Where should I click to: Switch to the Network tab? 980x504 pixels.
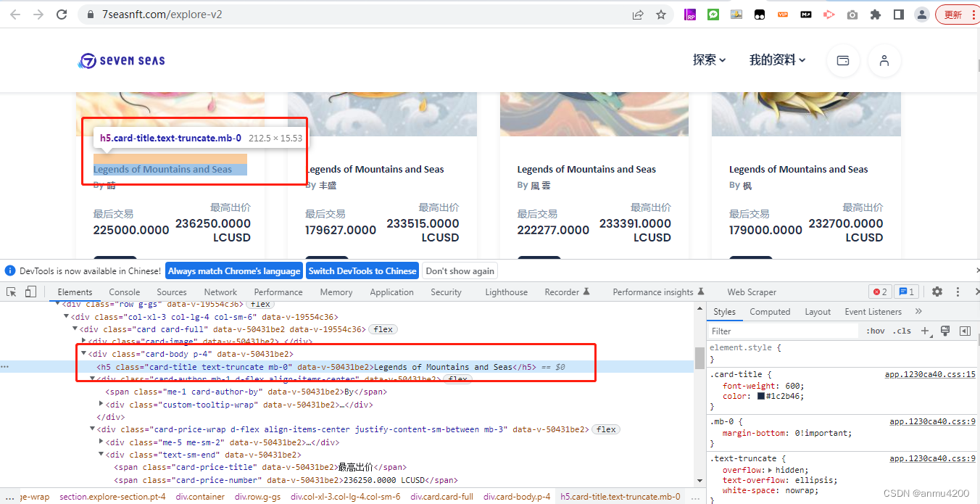(220, 292)
